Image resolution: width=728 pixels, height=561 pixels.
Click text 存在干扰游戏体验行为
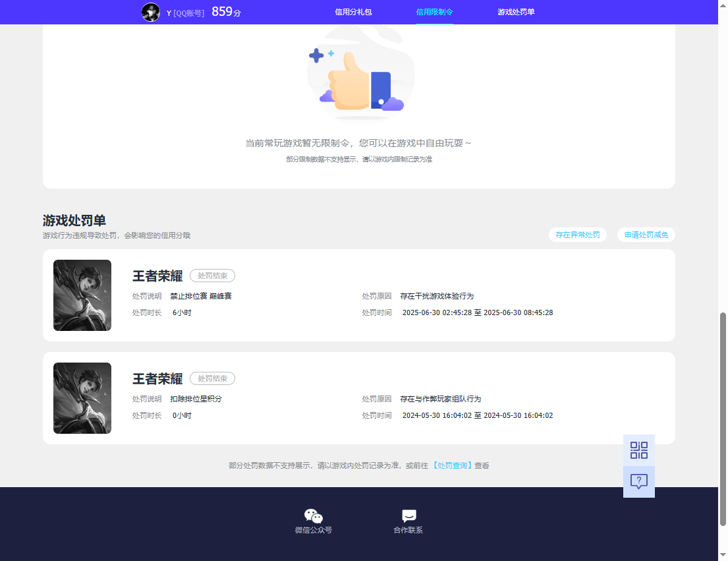tap(437, 296)
